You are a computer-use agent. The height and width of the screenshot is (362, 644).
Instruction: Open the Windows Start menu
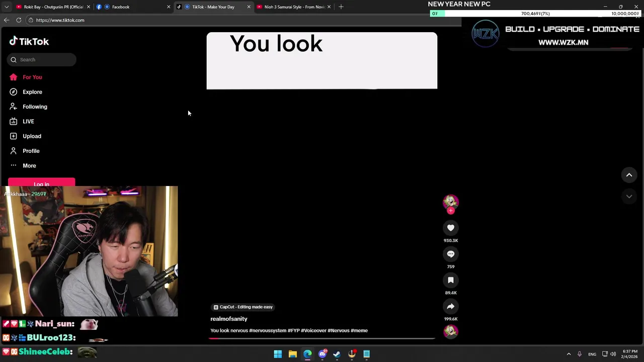[278, 354]
